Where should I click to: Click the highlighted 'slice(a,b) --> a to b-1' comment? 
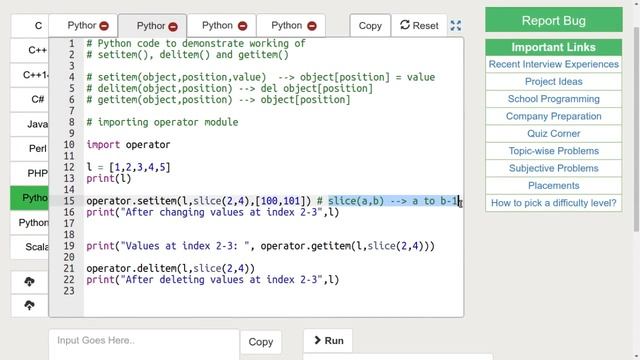tap(393, 201)
